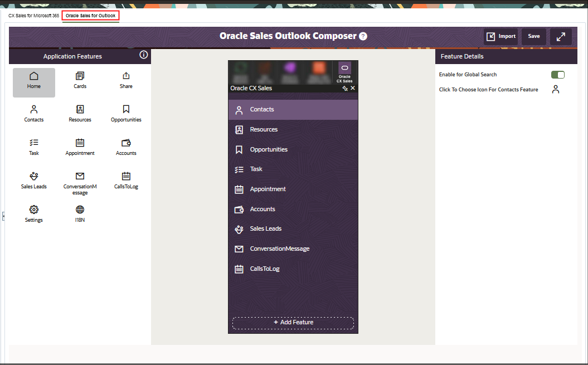Click the Oracle CX Sales pane title

[x=251, y=88]
